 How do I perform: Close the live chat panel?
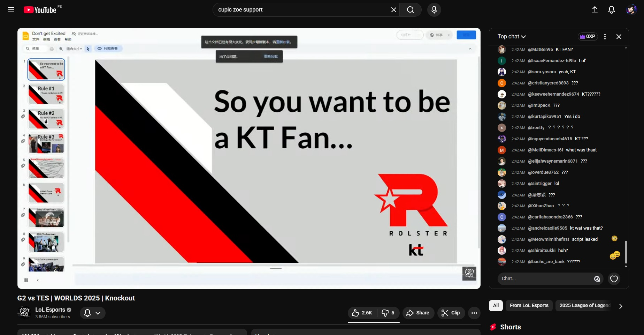(x=619, y=37)
